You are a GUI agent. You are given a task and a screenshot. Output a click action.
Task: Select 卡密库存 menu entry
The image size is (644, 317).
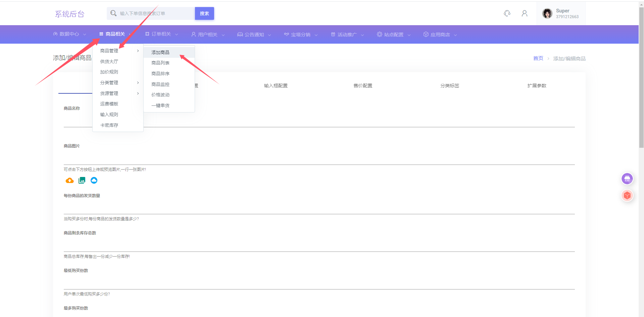[109, 125]
